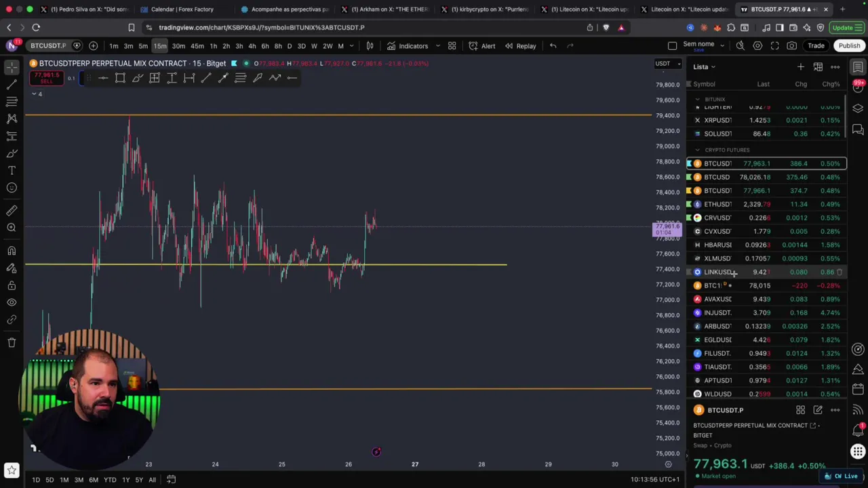Switch to the 4h timeframe
This screenshot has width=868, height=488.
pos(252,45)
